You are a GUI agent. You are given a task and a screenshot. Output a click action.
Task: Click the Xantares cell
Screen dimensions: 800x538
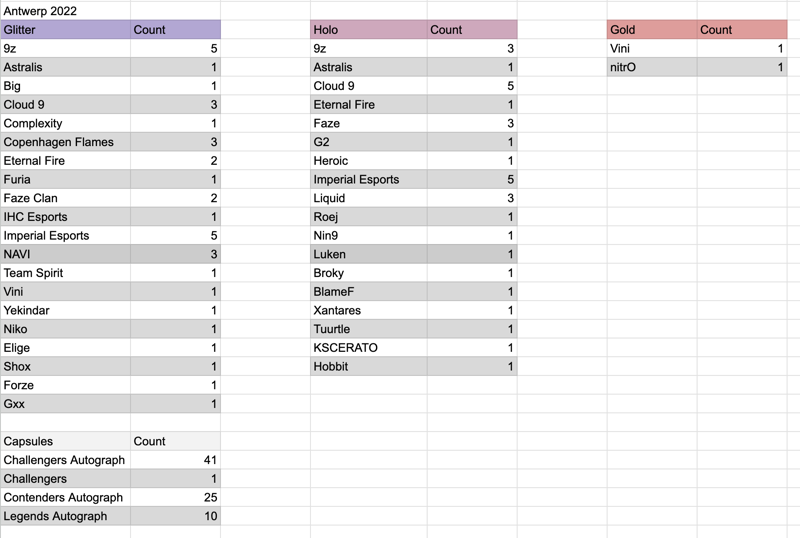(x=368, y=310)
